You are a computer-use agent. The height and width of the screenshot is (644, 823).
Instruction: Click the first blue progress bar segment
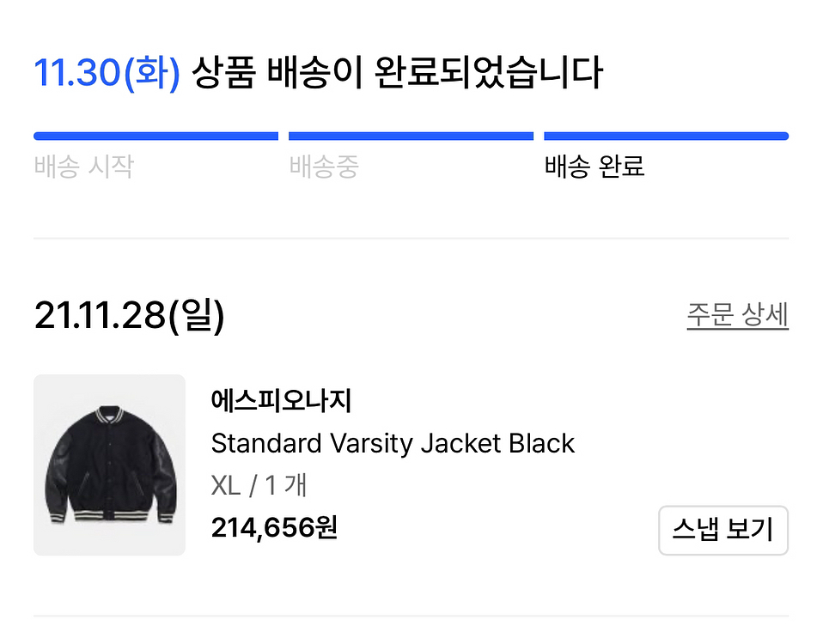pos(155,135)
